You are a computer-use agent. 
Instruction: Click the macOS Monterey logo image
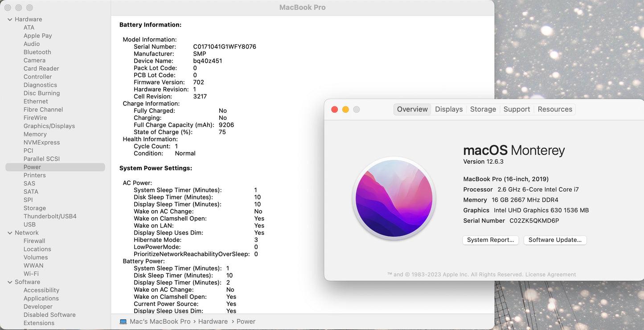394,198
